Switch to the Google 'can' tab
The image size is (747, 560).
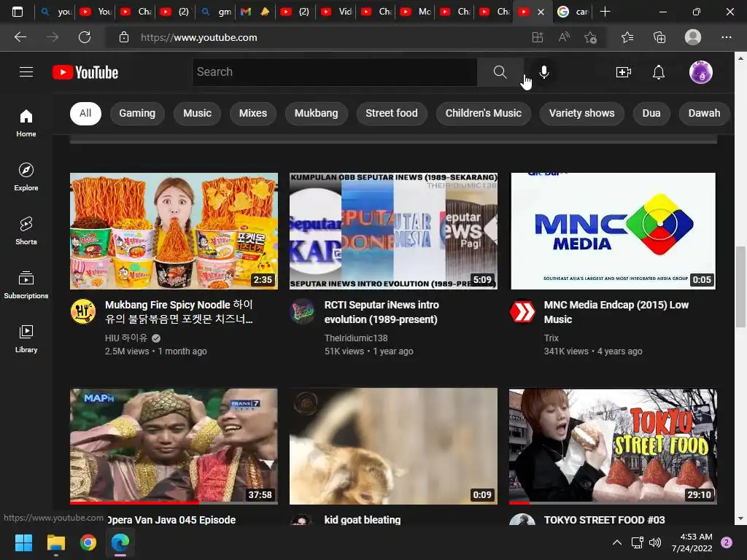tap(573, 12)
